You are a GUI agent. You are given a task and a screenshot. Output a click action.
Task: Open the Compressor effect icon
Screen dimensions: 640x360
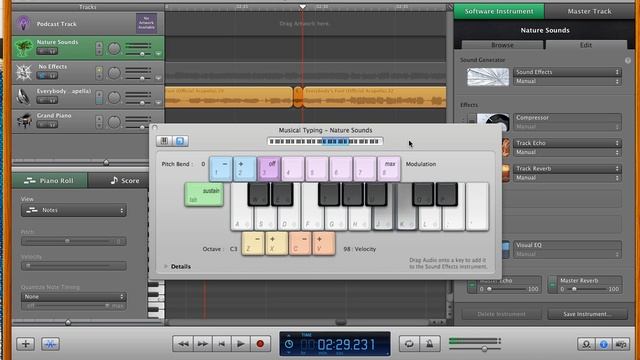[x=493, y=122]
